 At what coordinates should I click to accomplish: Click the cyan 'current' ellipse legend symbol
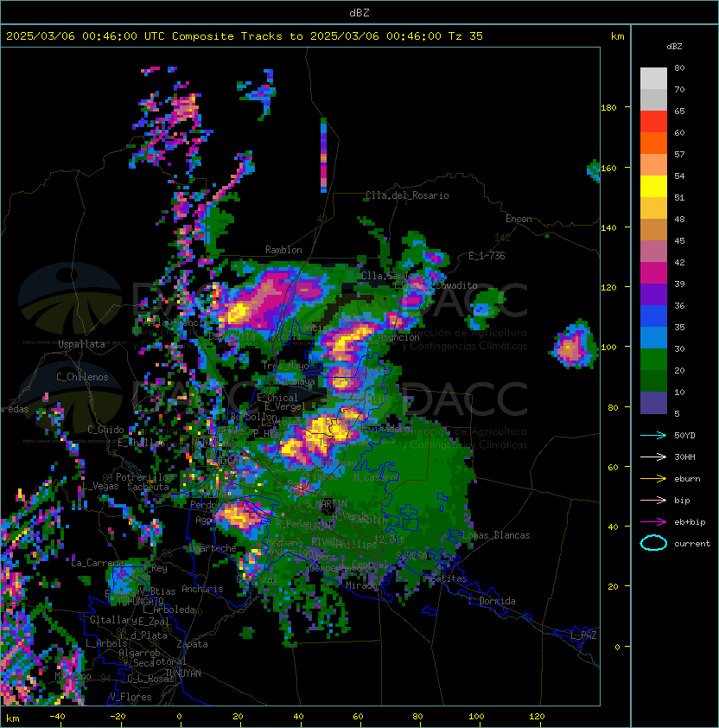pyautogui.click(x=653, y=543)
